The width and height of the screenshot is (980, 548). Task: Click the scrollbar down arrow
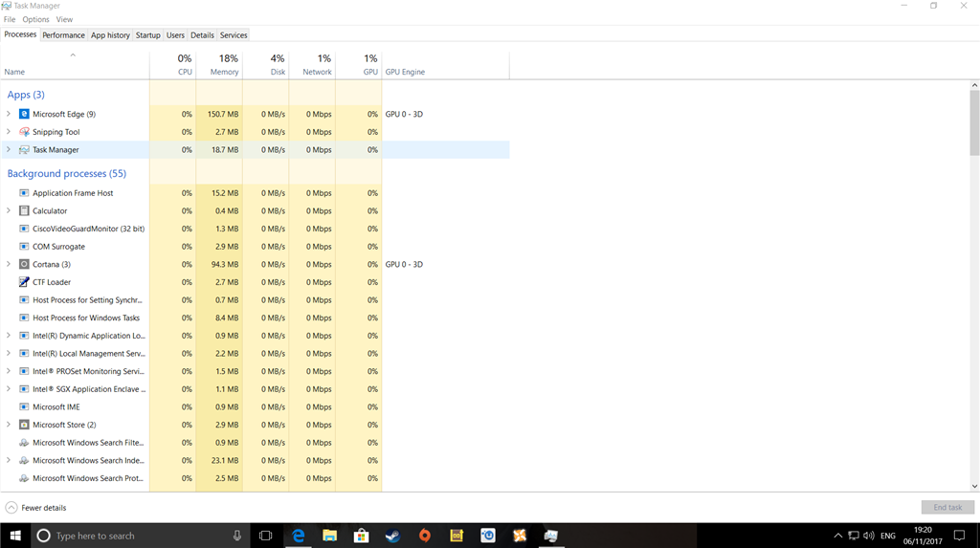tap(974, 486)
